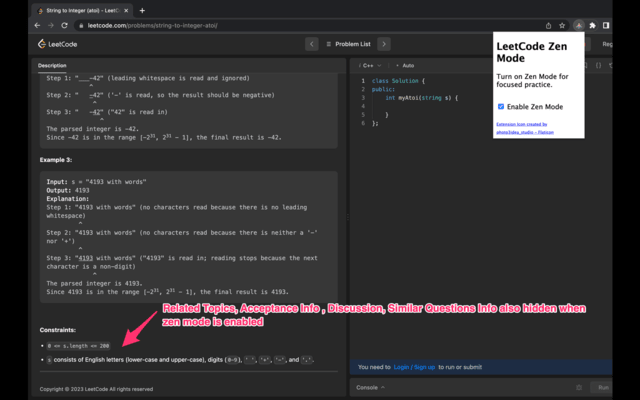Click 'Turn on Zen Mode for focused practice.' text
This screenshot has width=640, height=400.
[x=532, y=80]
